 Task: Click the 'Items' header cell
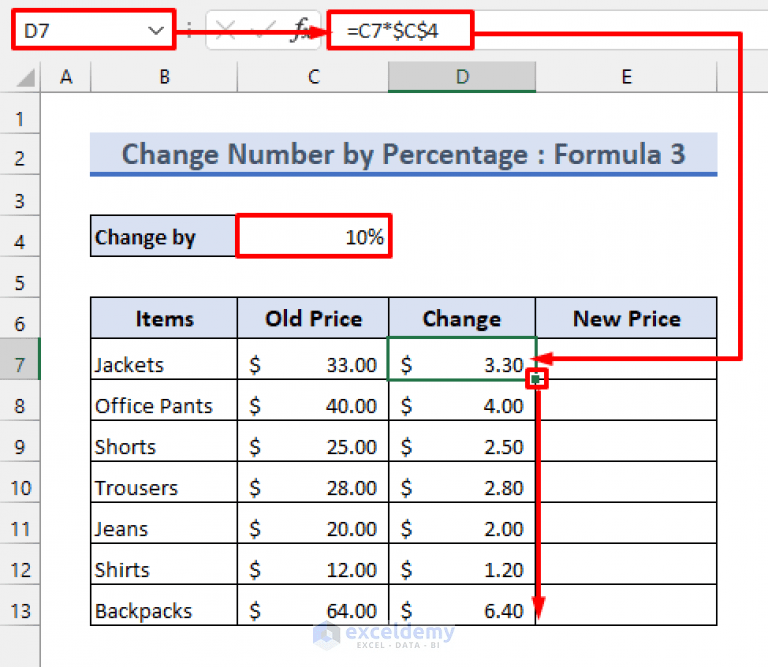coord(164,318)
